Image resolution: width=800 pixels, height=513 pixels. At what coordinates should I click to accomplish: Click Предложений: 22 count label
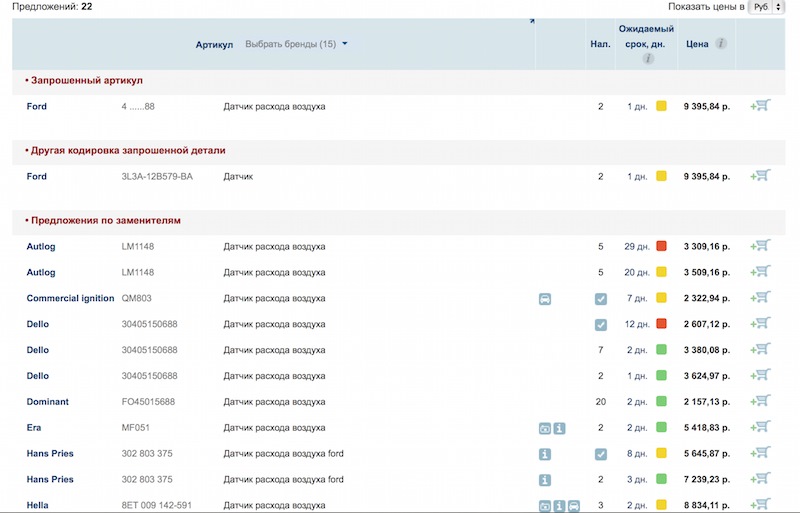[52, 7]
